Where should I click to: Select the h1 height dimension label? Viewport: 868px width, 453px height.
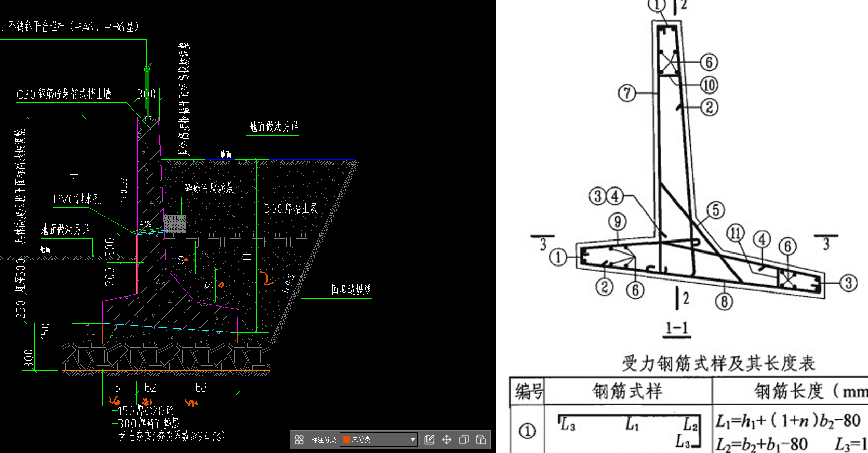click(x=74, y=178)
